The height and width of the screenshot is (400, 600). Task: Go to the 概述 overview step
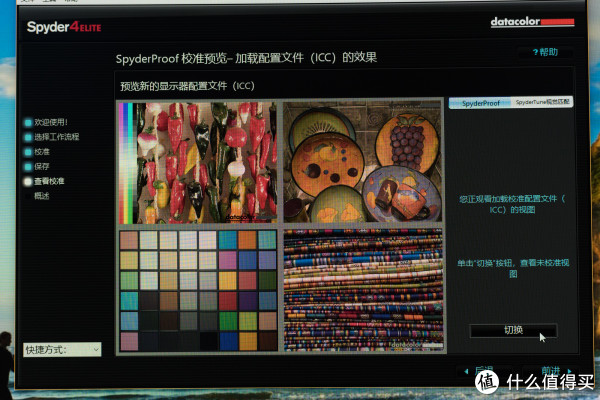click(x=41, y=196)
